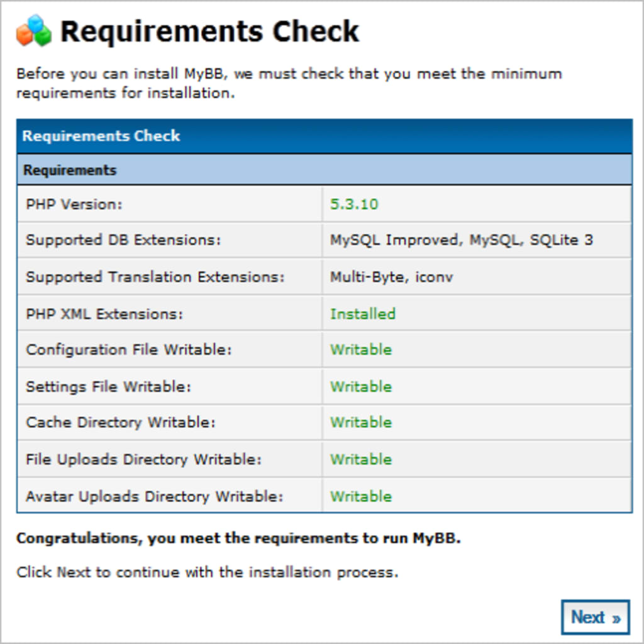Select the blue 'Requirements Check' table header
This screenshot has width=644, height=644.
click(x=325, y=136)
